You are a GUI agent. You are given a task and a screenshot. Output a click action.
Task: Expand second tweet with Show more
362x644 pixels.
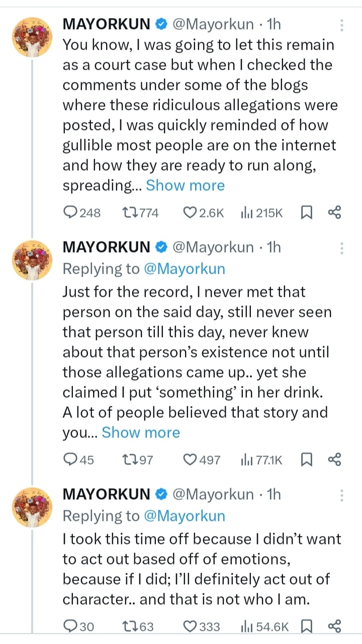141,433
